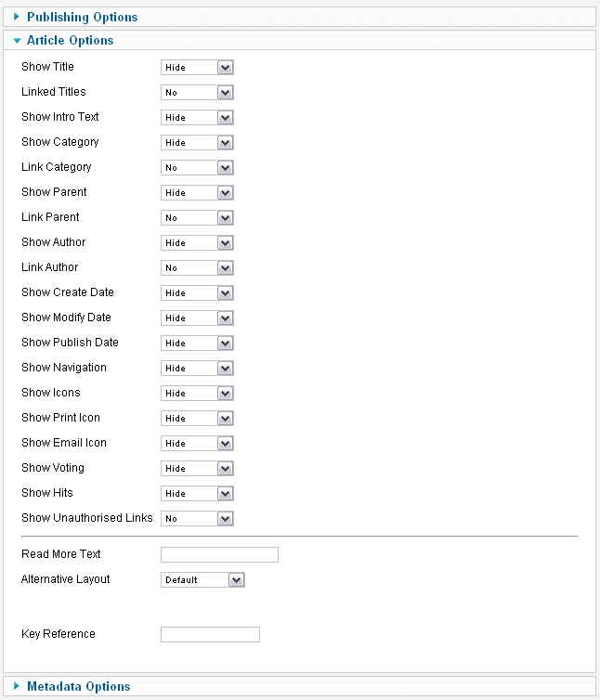Open the Show Hits dropdown
The image size is (600, 700).
197,493
